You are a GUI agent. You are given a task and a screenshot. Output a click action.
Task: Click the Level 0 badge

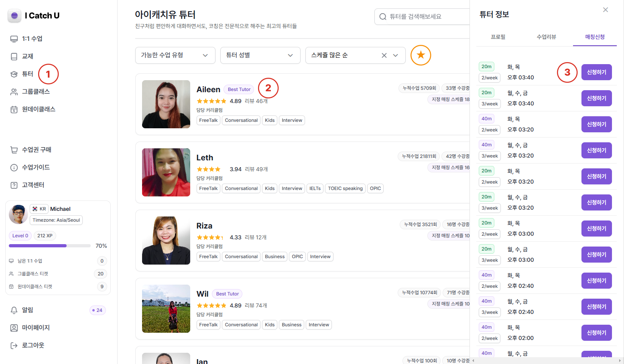[20, 236]
